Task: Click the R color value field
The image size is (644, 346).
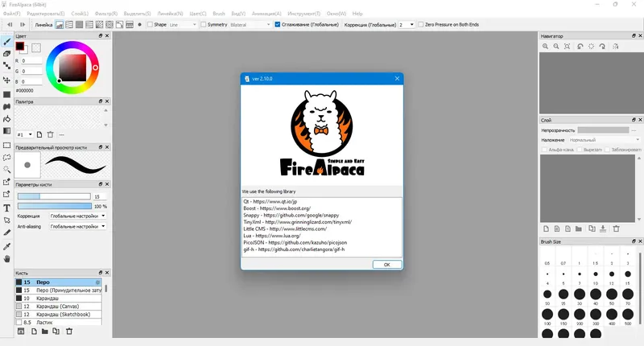Action: pyautogui.click(x=31, y=60)
